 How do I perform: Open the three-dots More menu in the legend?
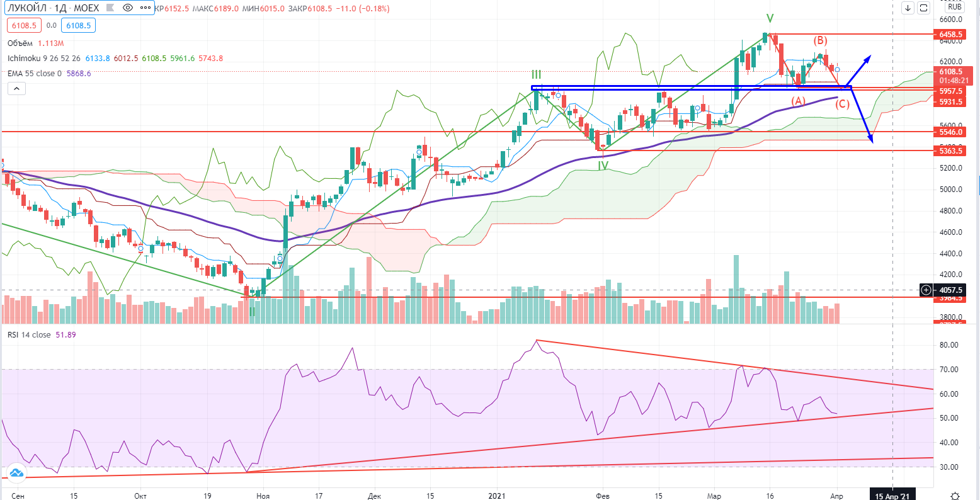[x=145, y=8]
